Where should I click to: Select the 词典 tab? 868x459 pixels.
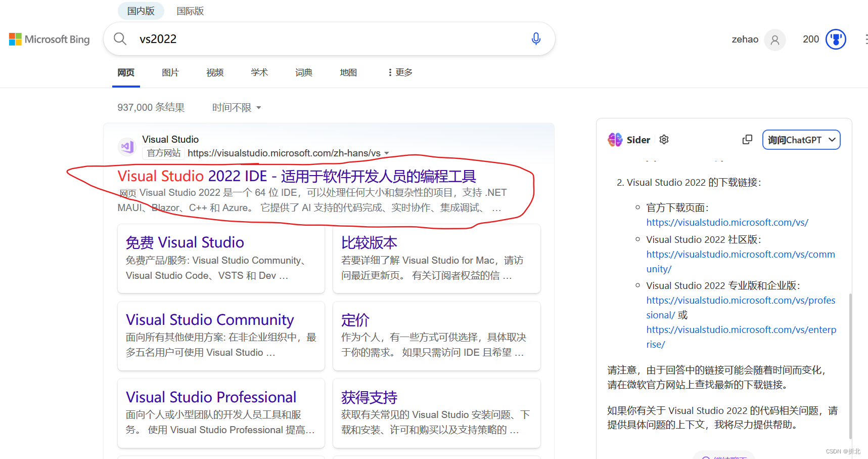coord(304,72)
